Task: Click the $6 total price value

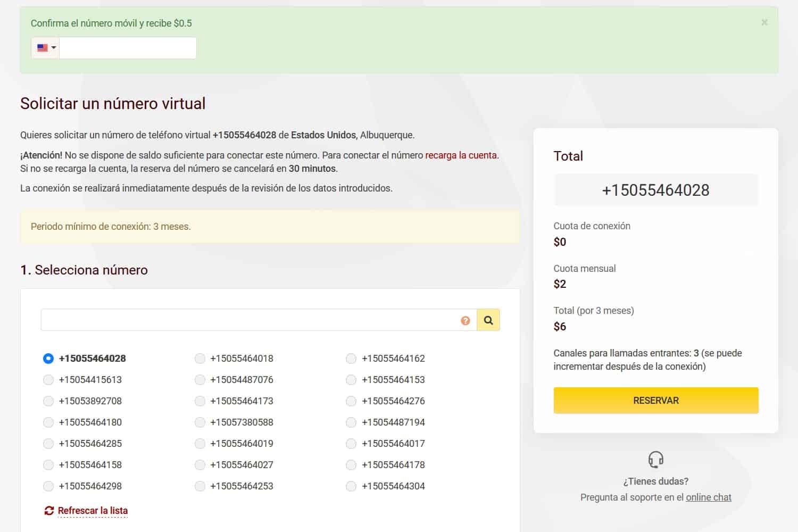Action: (x=560, y=327)
